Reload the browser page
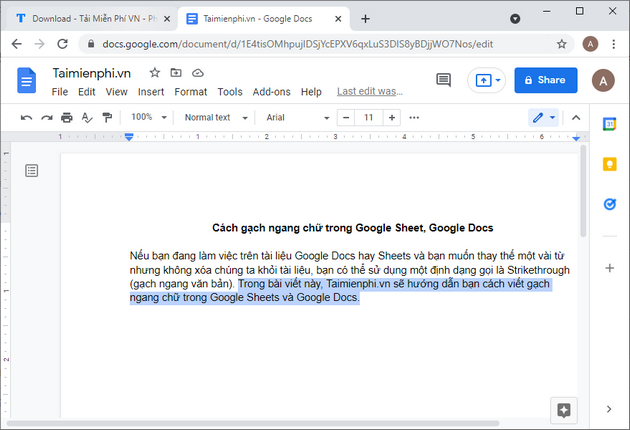630x430 pixels. 62,44
